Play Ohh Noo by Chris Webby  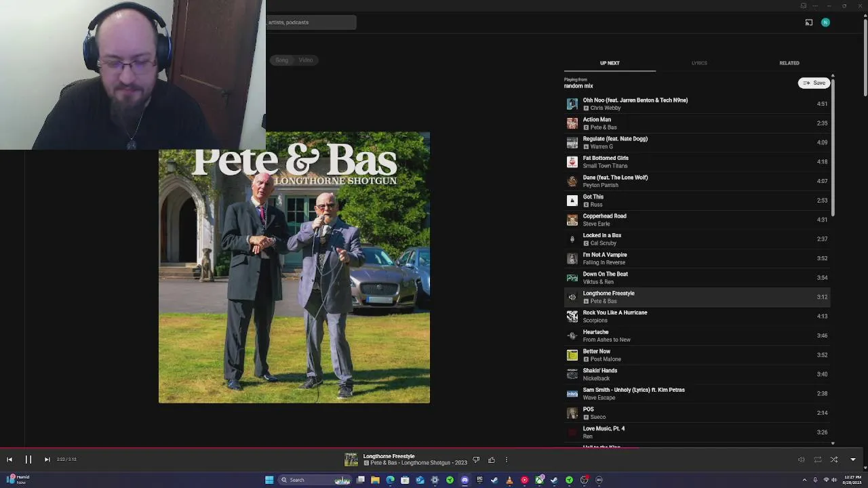coord(697,104)
